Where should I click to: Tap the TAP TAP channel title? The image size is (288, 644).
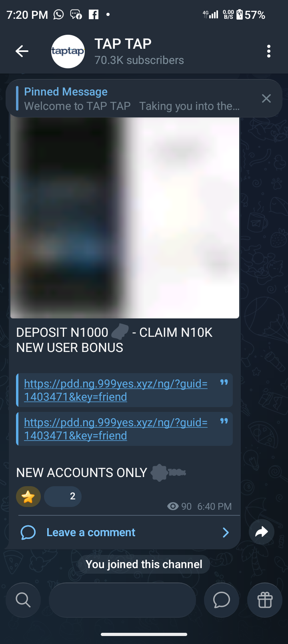[123, 44]
